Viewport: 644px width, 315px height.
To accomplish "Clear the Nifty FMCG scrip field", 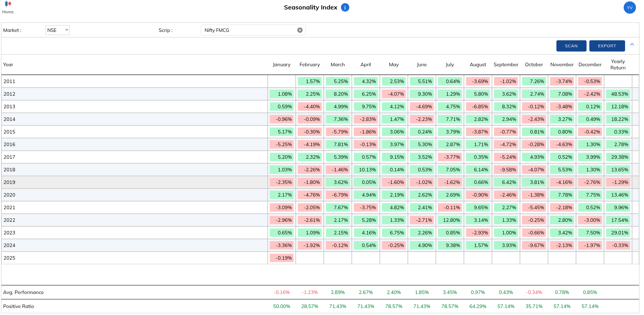I will pos(300,30).
